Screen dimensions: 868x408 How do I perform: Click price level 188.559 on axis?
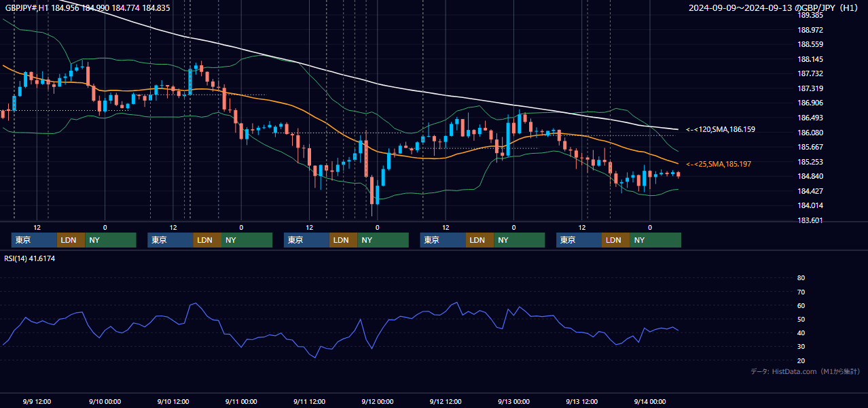point(810,44)
